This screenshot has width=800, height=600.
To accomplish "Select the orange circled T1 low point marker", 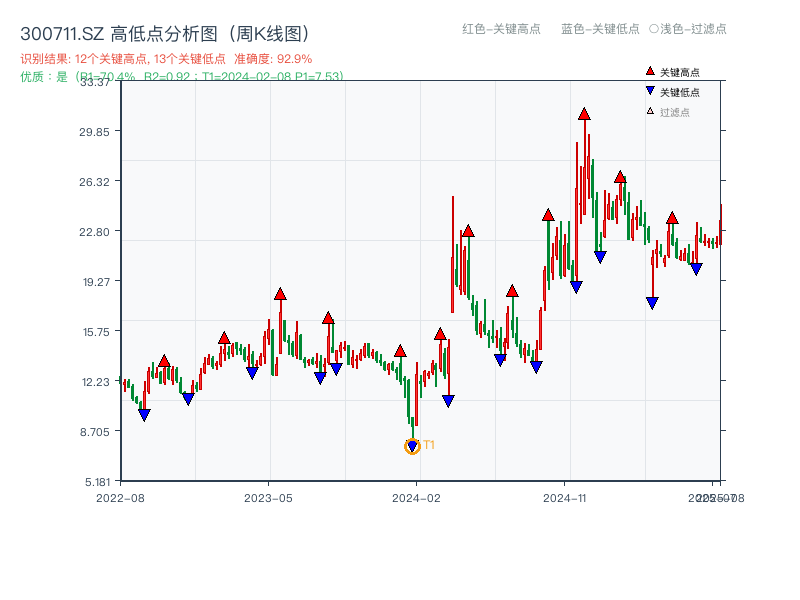I will coord(412,446).
